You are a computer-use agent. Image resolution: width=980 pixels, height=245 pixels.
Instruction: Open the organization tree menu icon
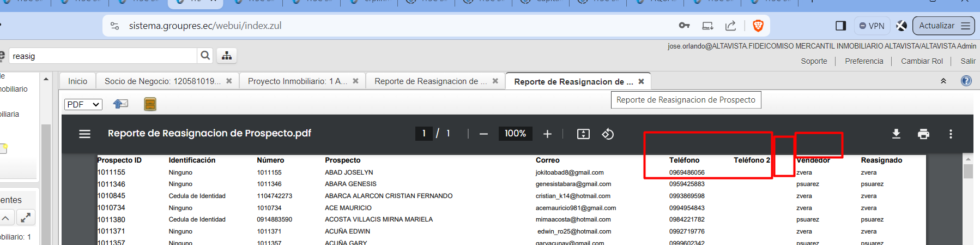point(227,56)
